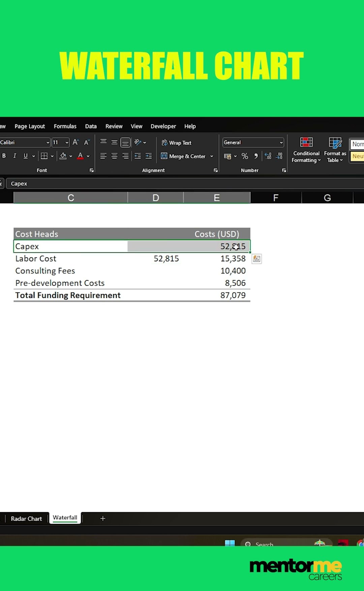This screenshot has width=364, height=591.
Task: Toggle Bold formatting
Action: pyautogui.click(x=4, y=156)
